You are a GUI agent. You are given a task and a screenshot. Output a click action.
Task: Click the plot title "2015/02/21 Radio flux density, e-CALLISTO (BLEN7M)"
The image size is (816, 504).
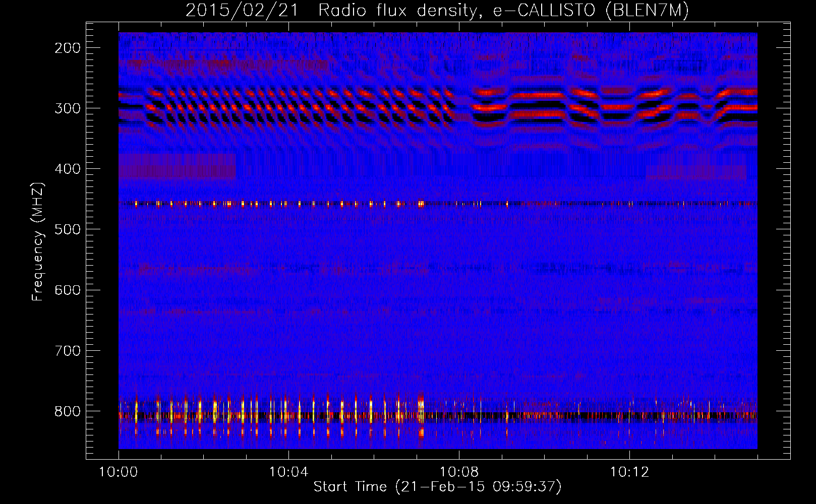coord(437,11)
